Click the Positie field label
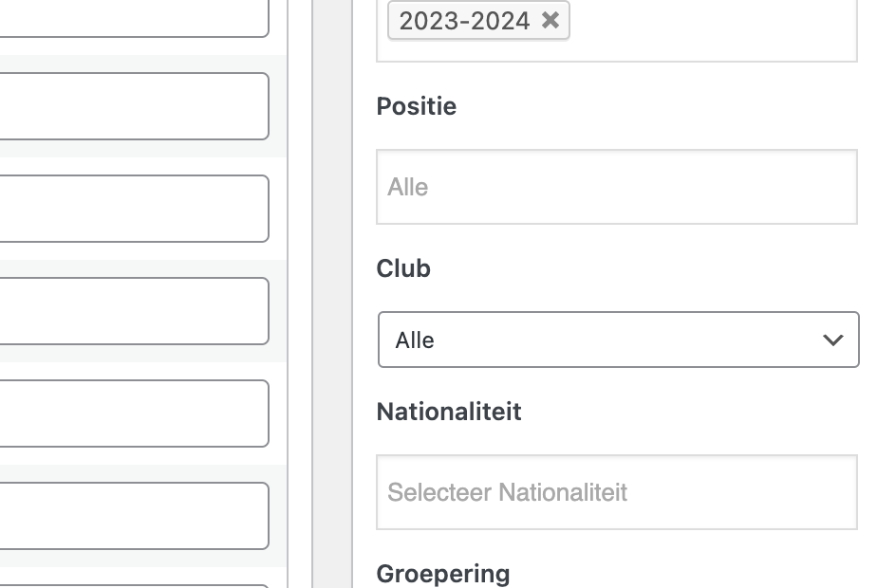877x588 pixels. click(417, 106)
